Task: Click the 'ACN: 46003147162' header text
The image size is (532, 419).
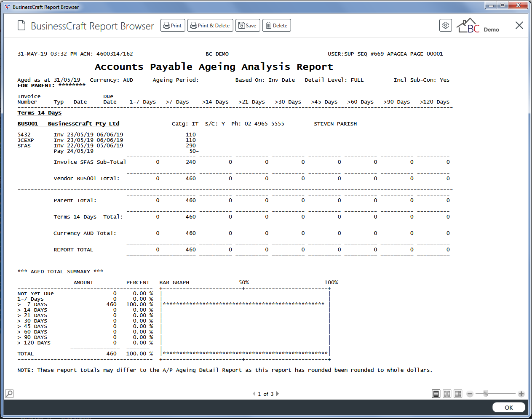Action: (x=107, y=54)
